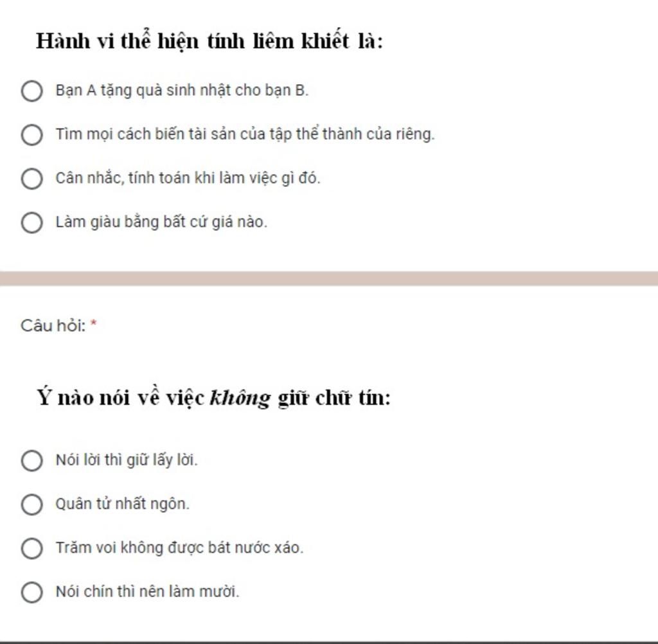Select radio 'Trăm voi không được bát nước xáo'
The width and height of the screenshot is (658, 644).
31,548
